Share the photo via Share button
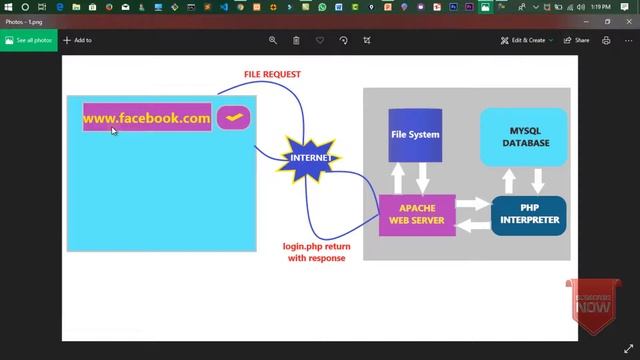Viewport: 640px width, 360px height. click(x=576, y=40)
